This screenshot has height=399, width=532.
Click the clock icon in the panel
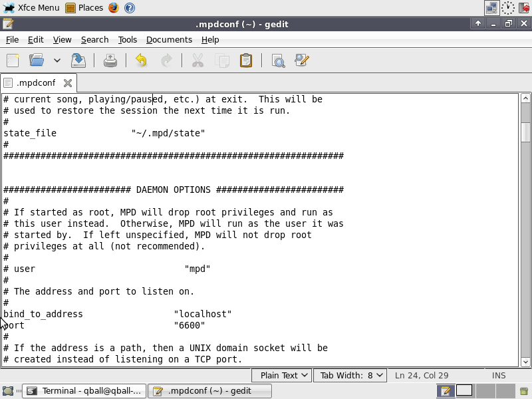507,8
